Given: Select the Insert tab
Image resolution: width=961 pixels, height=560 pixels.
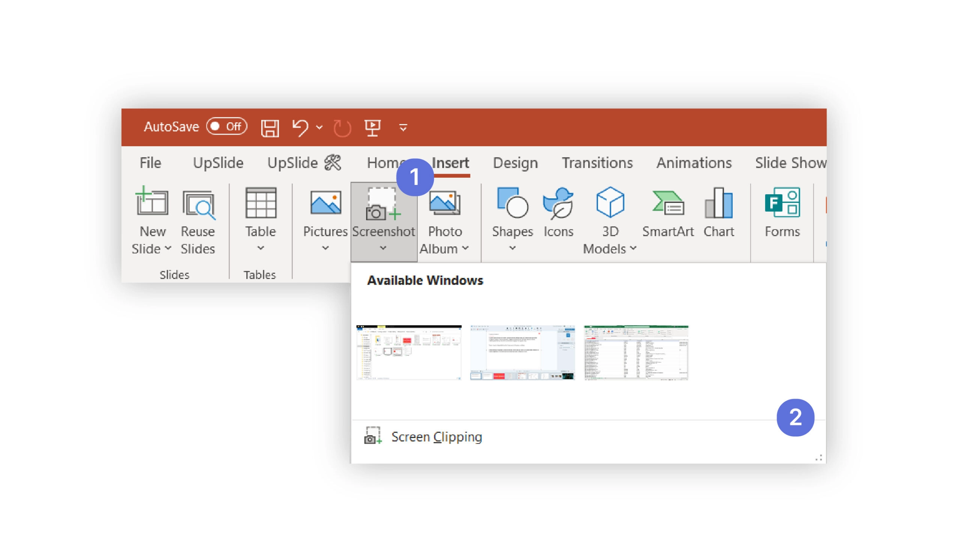Looking at the screenshot, I should 451,163.
